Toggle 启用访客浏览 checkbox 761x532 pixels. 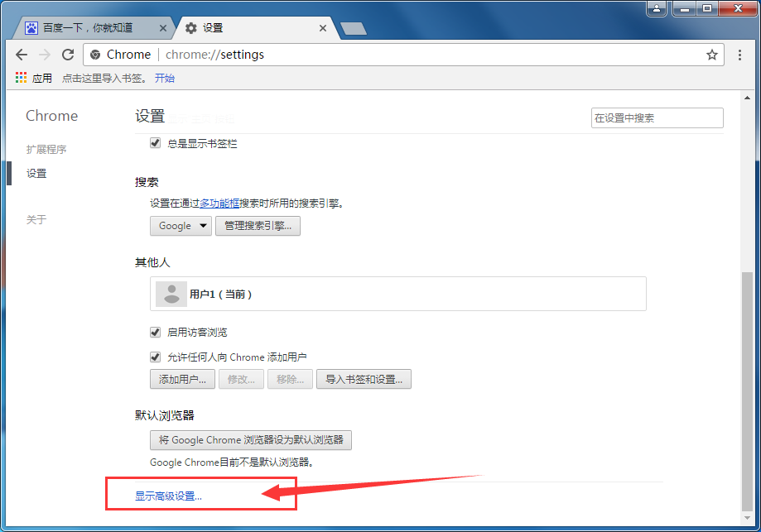coord(156,333)
